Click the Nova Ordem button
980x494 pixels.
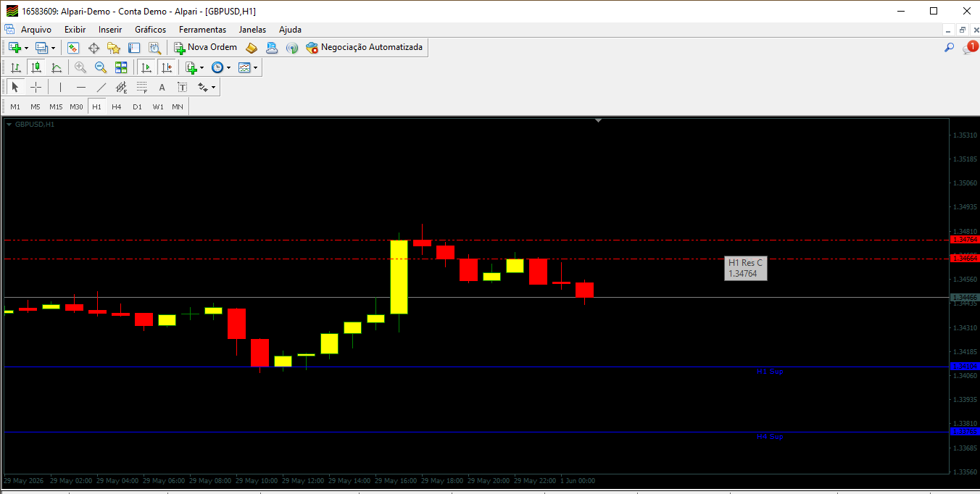(x=205, y=47)
